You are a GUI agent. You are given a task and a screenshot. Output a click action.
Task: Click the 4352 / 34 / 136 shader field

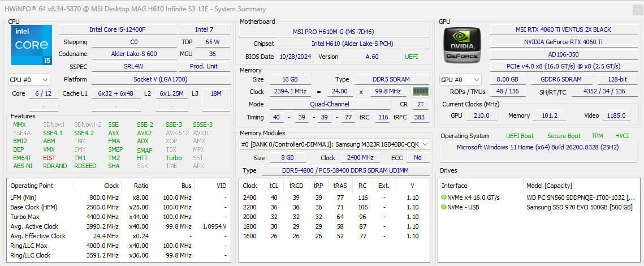(x=604, y=91)
